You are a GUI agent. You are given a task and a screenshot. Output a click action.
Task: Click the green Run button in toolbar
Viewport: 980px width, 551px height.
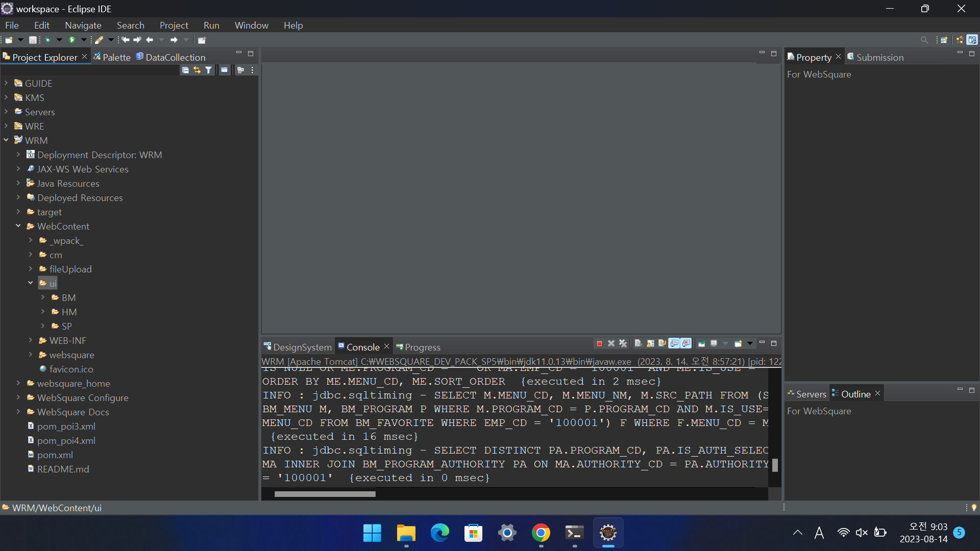click(72, 40)
